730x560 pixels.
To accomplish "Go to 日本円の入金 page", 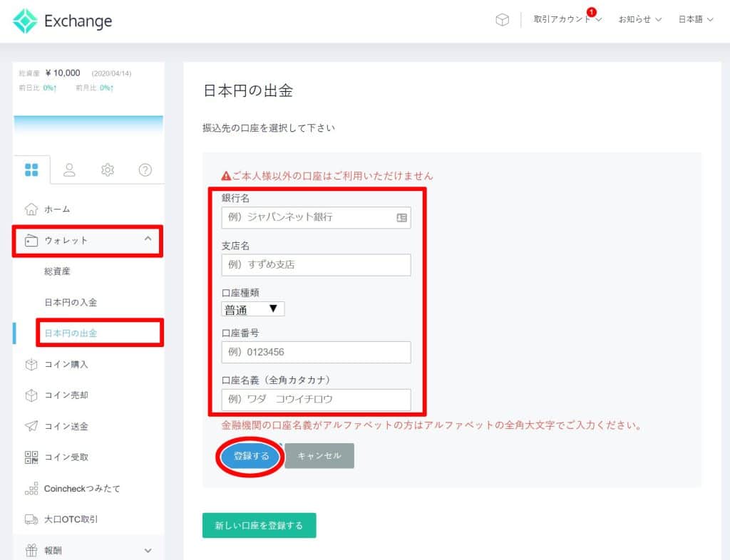I will [x=71, y=302].
